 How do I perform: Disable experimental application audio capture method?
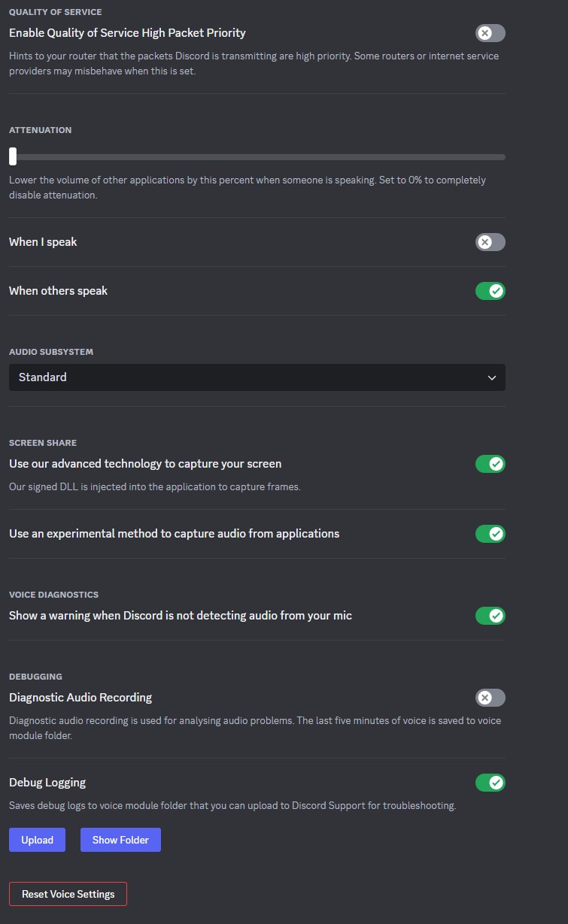(490, 534)
